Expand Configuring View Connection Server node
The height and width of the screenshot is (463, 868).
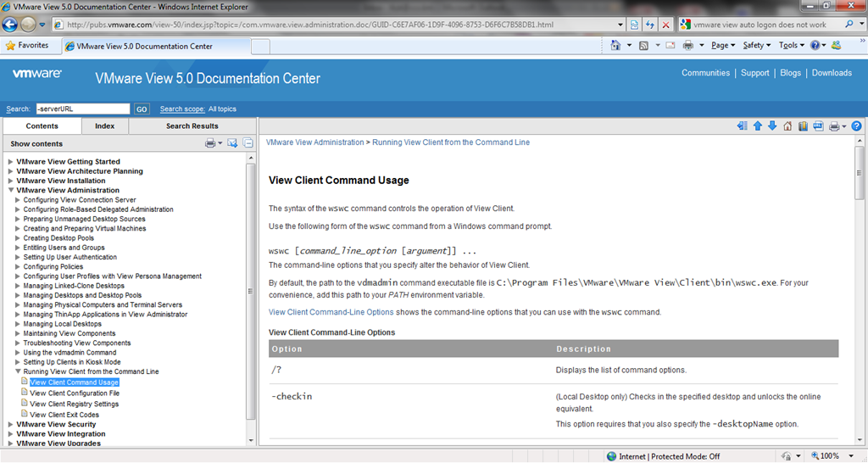click(18, 200)
